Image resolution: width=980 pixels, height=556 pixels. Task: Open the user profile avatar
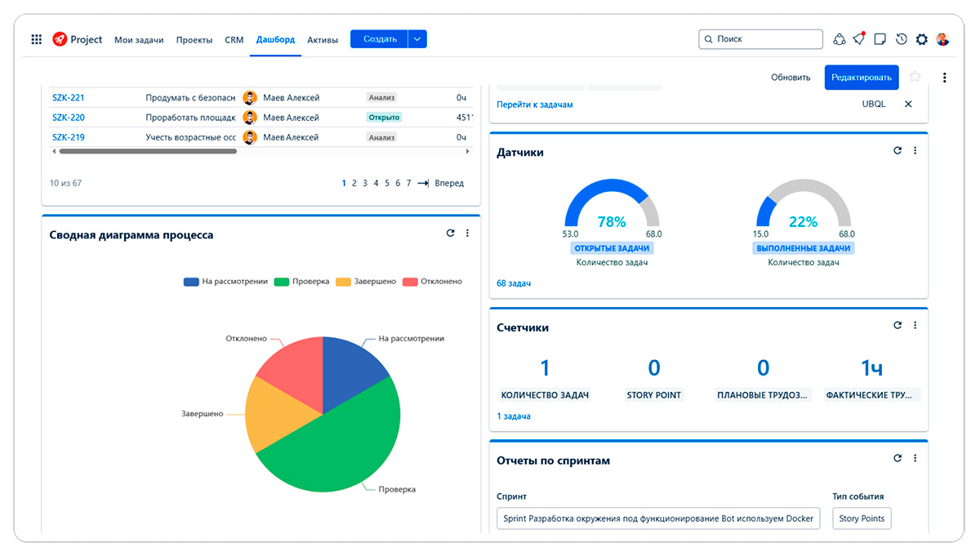(x=943, y=38)
